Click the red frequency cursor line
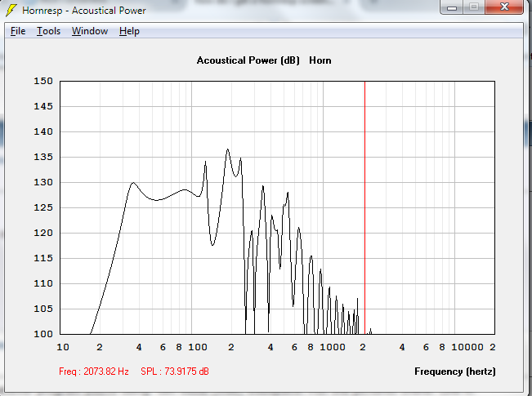This screenshot has height=396, width=532. pyautogui.click(x=364, y=207)
